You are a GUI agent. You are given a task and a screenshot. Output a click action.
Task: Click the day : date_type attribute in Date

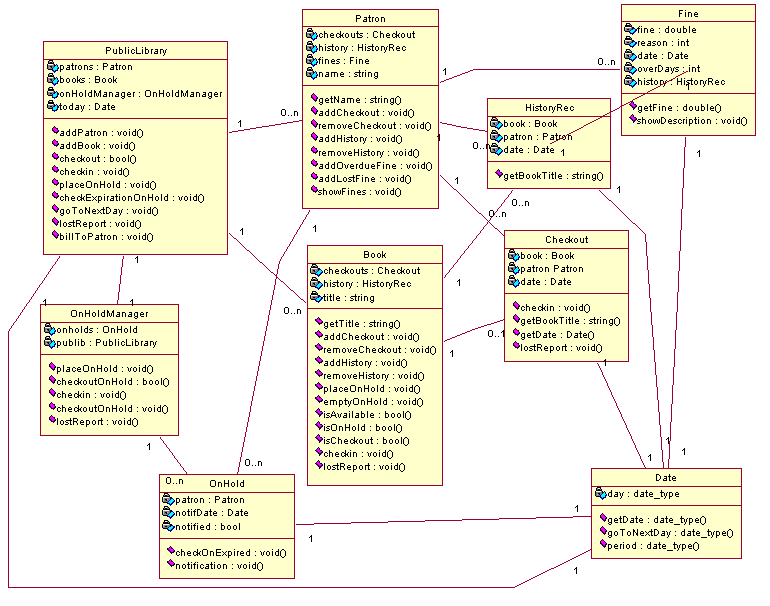[x=642, y=494]
